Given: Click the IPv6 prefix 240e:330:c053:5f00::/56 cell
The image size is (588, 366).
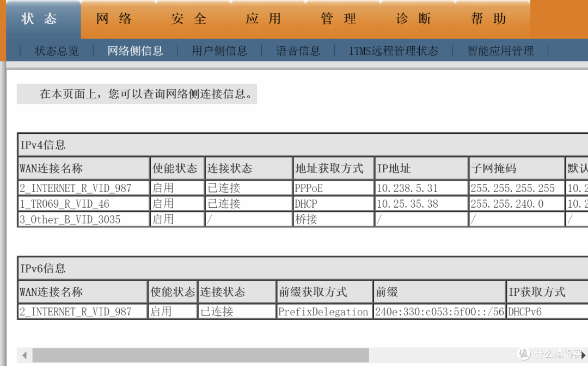Looking at the screenshot, I should coord(439,312).
